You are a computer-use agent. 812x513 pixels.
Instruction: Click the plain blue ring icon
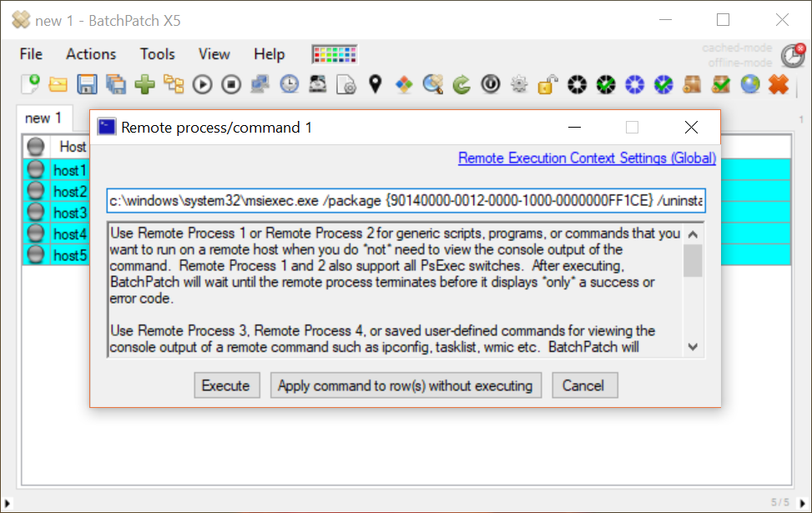[x=635, y=84]
